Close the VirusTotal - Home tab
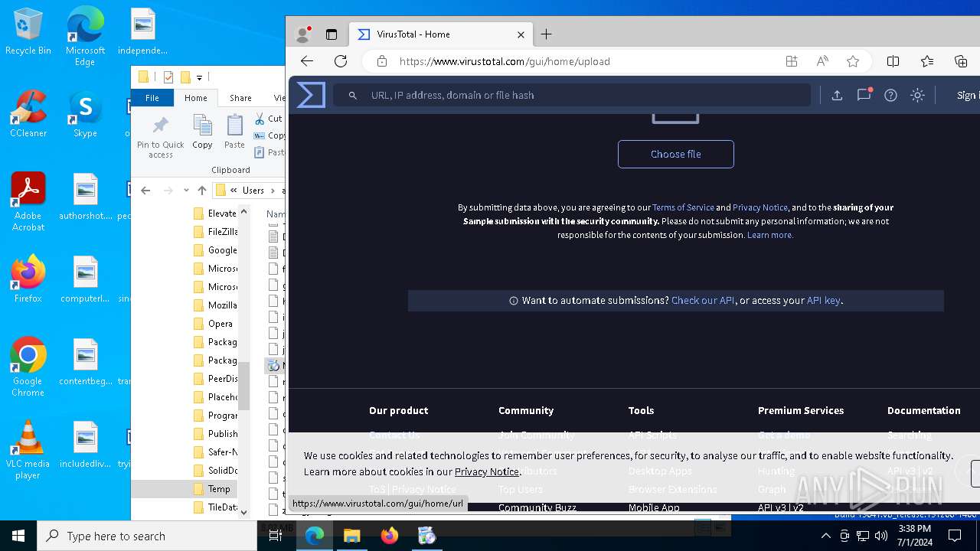This screenshot has height=551, width=980. click(521, 34)
